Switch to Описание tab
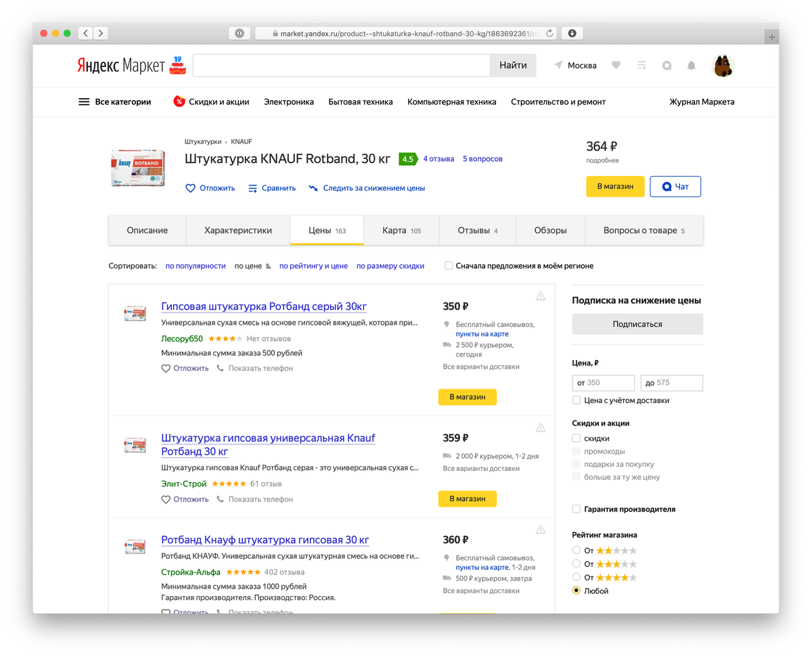 point(147,231)
